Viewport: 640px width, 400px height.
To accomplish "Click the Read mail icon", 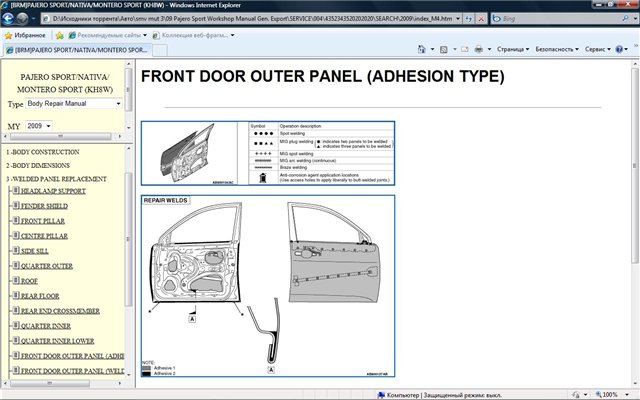I will click(x=464, y=49).
